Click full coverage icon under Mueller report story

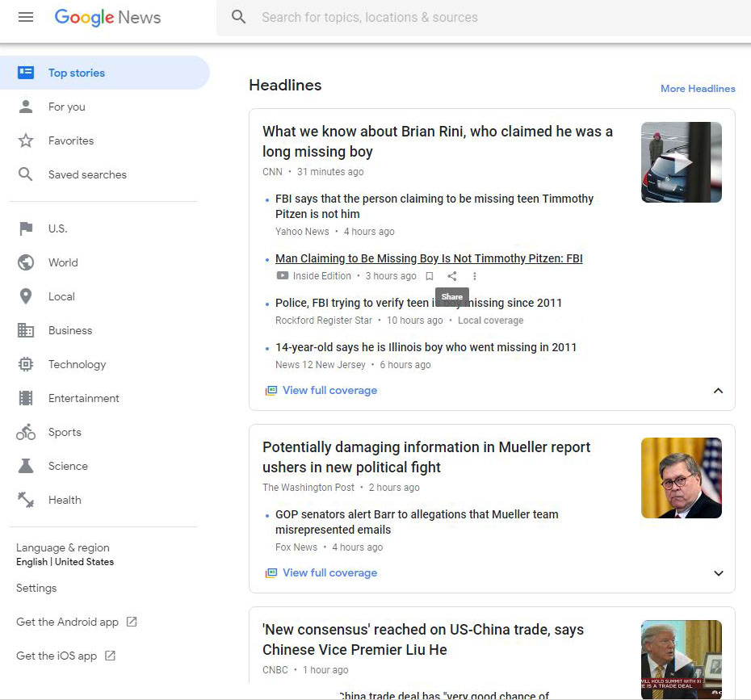tap(271, 573)
